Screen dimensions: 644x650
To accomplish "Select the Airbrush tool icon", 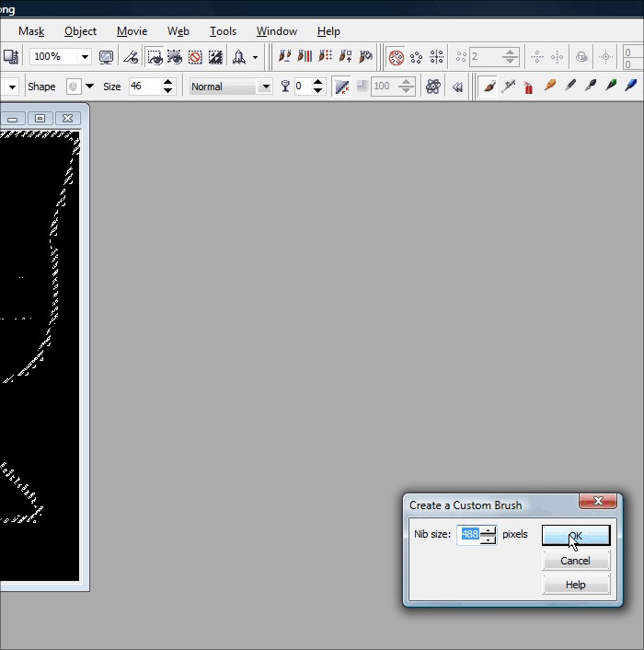I will click(509, 87).
